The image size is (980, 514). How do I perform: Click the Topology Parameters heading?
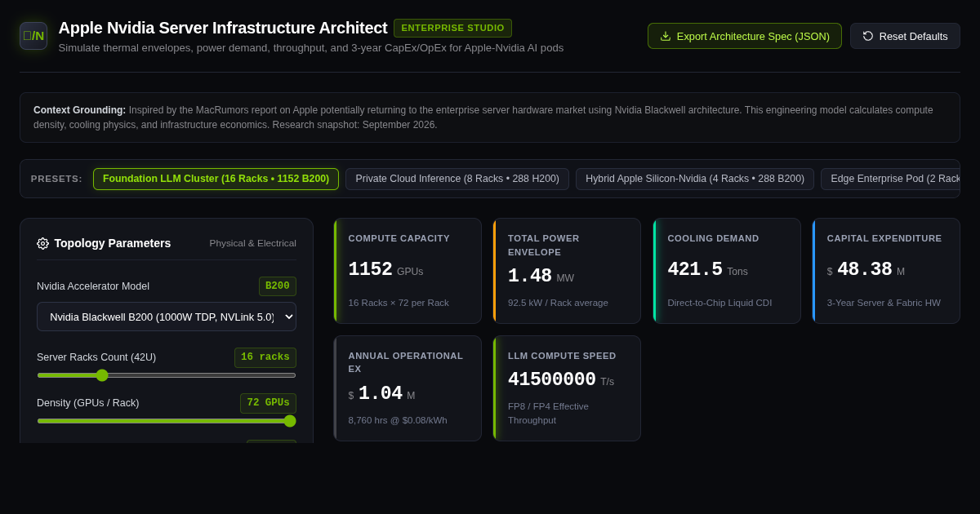tap(113, 243)
